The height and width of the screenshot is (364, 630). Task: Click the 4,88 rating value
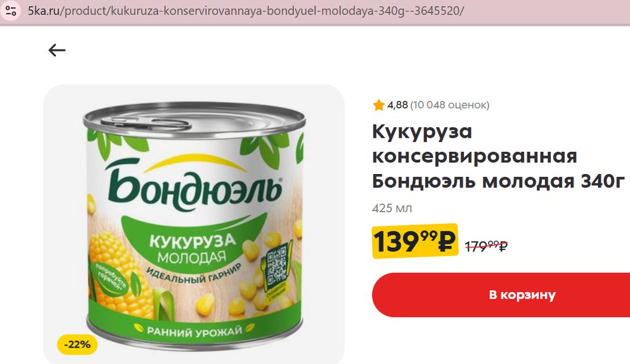click(x=397, y=105)
